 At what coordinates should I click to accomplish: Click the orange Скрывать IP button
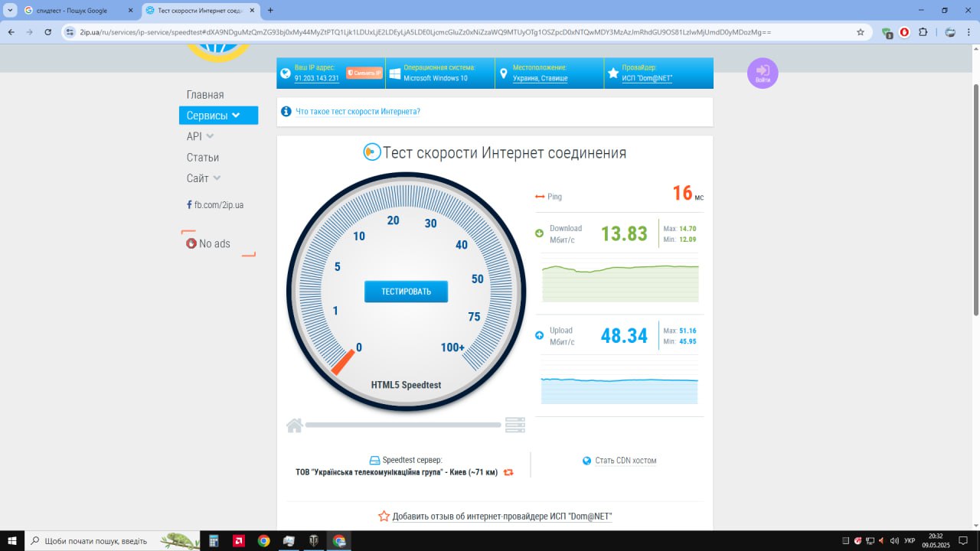[x=364, y=73]
